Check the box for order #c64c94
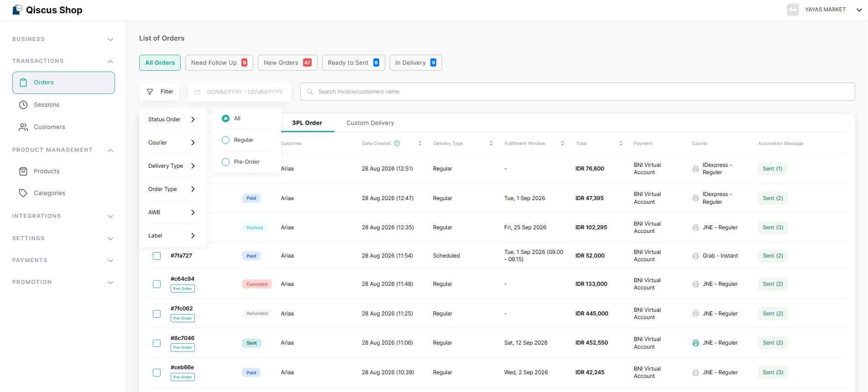This screenshot has width=868, height=392. tap(157, 284)
